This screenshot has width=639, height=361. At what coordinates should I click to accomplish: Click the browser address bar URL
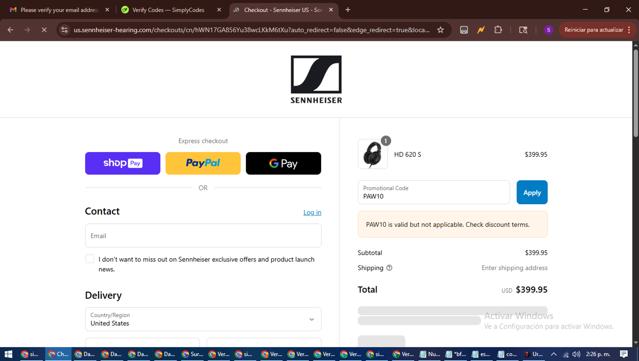(x=251, y=30)
